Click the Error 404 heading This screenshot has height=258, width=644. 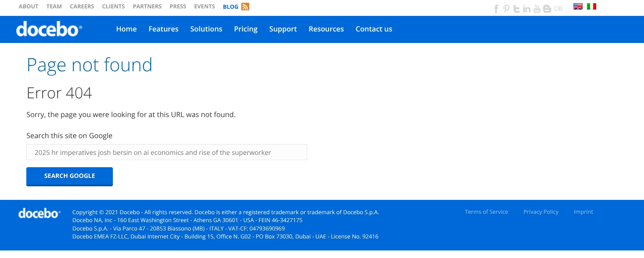coord(59,93)
